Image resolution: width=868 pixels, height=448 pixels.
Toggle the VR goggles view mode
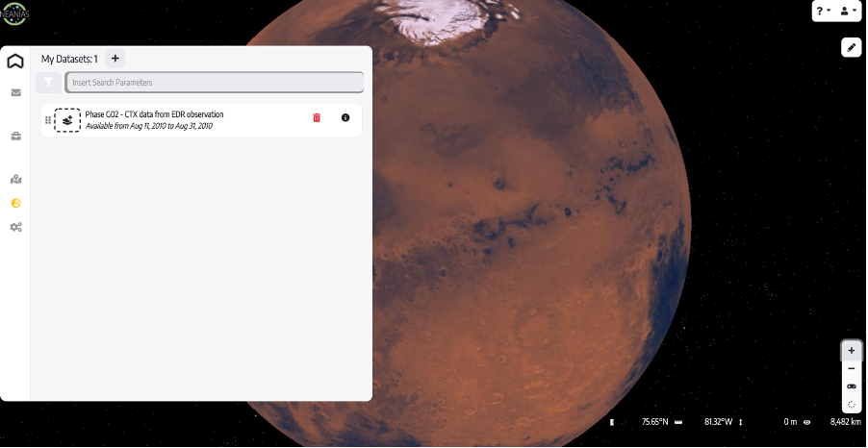point(851,386)
